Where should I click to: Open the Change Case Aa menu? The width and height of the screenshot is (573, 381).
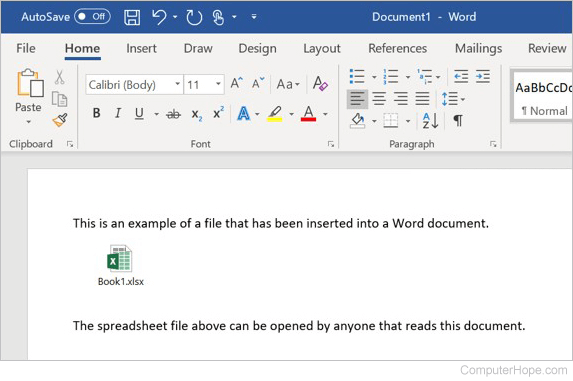288,84
